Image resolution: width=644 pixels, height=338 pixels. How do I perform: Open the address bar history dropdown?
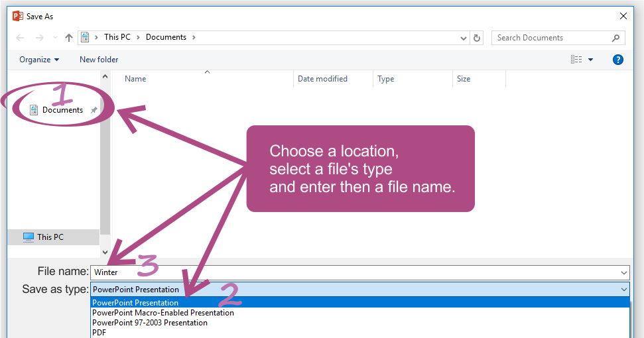pyautogui.click(x=464, y=38)
